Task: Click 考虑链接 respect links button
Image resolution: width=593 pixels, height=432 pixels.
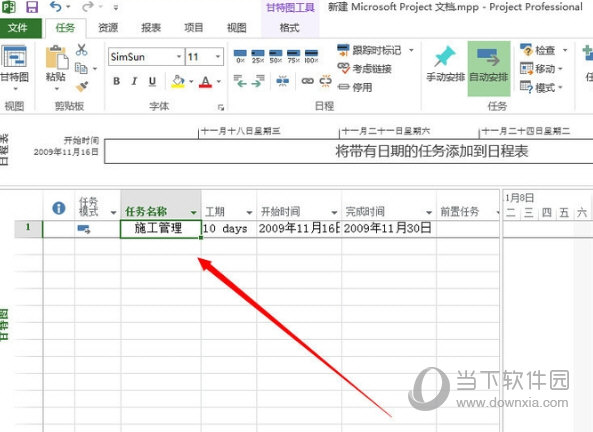Action: [365, 68]
